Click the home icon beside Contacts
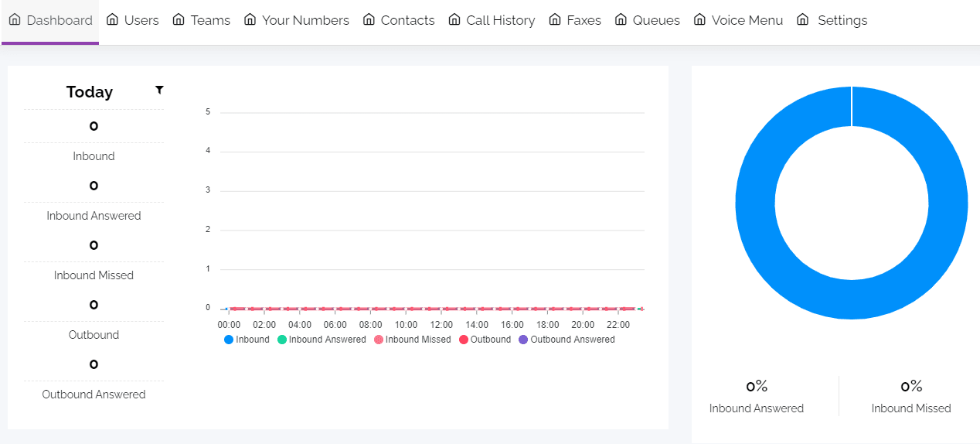Image resolution: width=980 pixels, height=444 pixels. coord(369,19)
